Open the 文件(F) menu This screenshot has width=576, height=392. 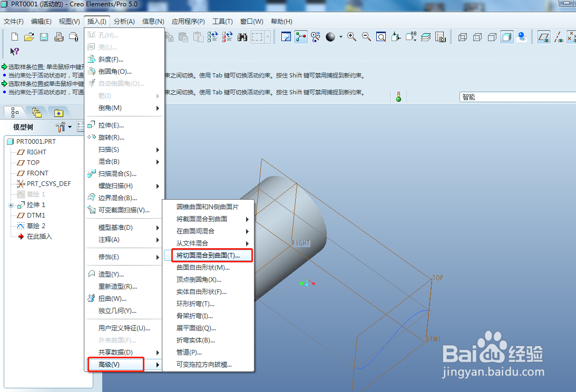[14, 22]
